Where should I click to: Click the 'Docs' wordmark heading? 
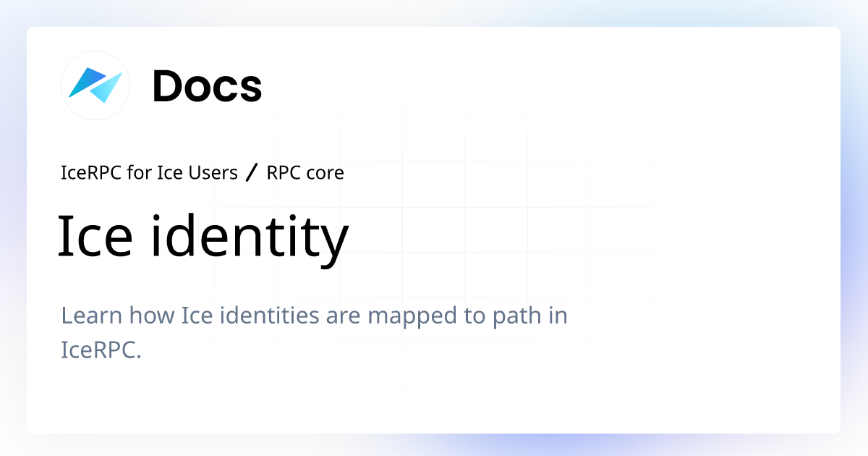click(208, 86)
